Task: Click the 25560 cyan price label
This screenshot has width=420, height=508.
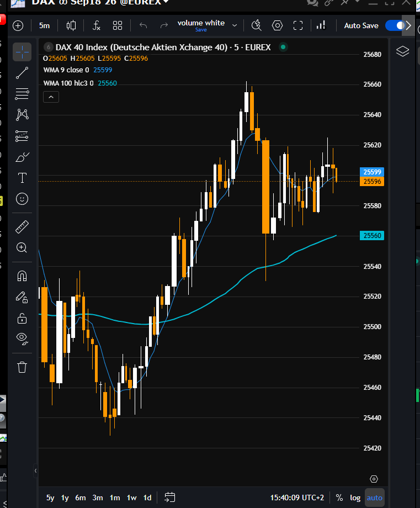Action: tap(372, 236)
